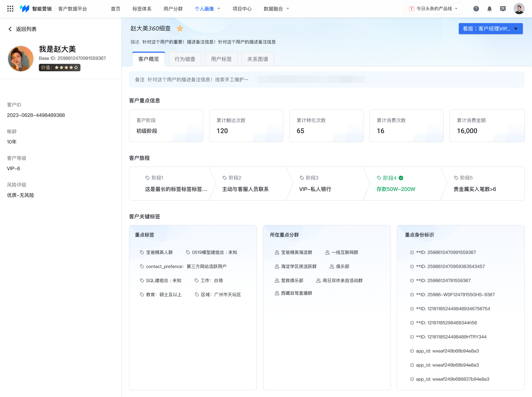The width and height of the screenshot is (532, 397).
Task: Click the 累计消费次数 16 card
Action: point(406,126)
